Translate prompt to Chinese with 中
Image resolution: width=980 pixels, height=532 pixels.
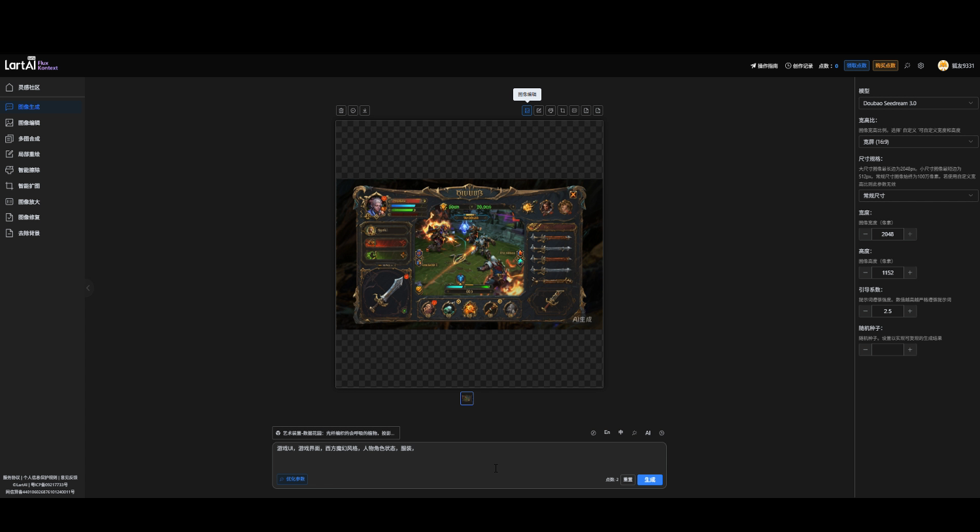tap(620, 433)
